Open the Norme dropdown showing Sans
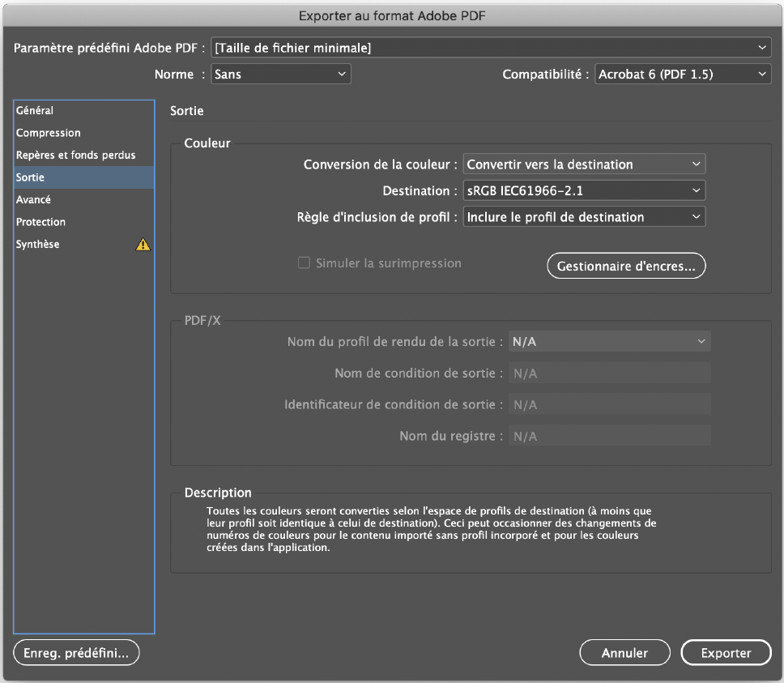The width and height of the screenshot is (784, 683). pyautogui.click(x=281, y=74)
